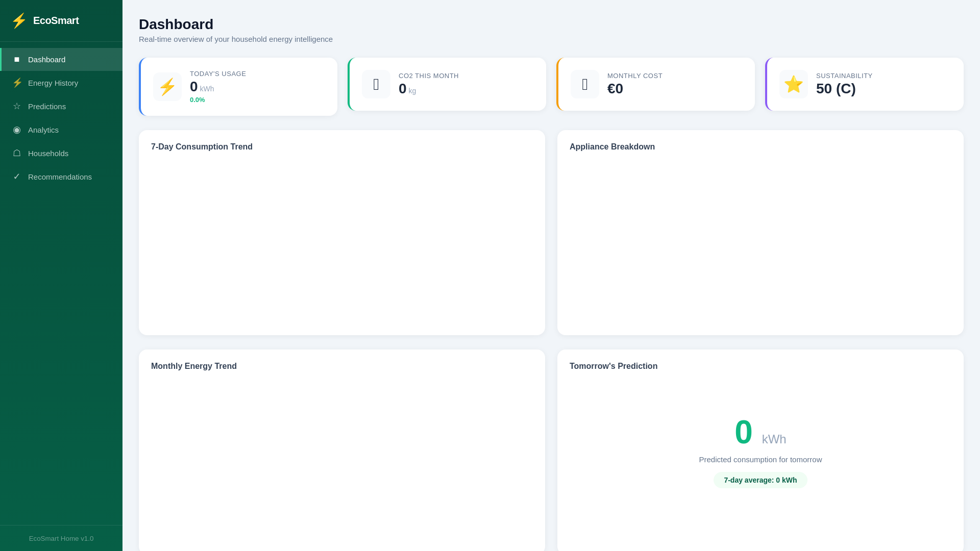The height and width of the screenshot is (551, 980).
Task: Open the Households page
Action: point(61,153)
